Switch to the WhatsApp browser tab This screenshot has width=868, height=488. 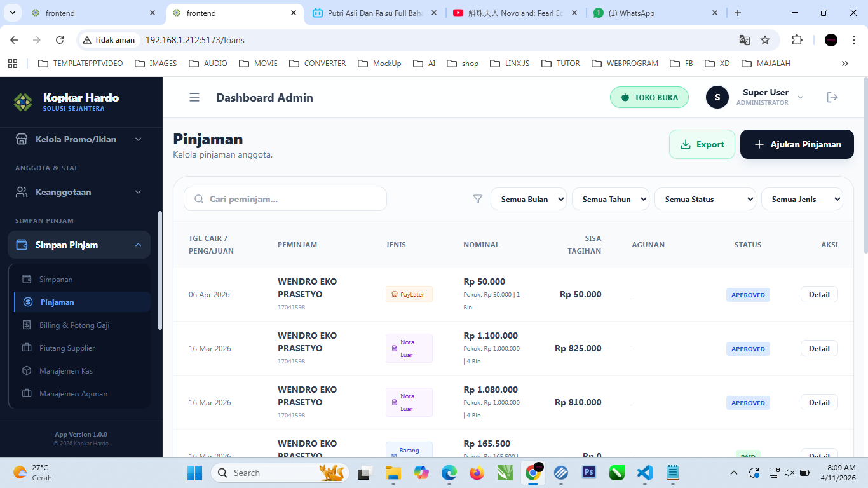pos(654,13)
